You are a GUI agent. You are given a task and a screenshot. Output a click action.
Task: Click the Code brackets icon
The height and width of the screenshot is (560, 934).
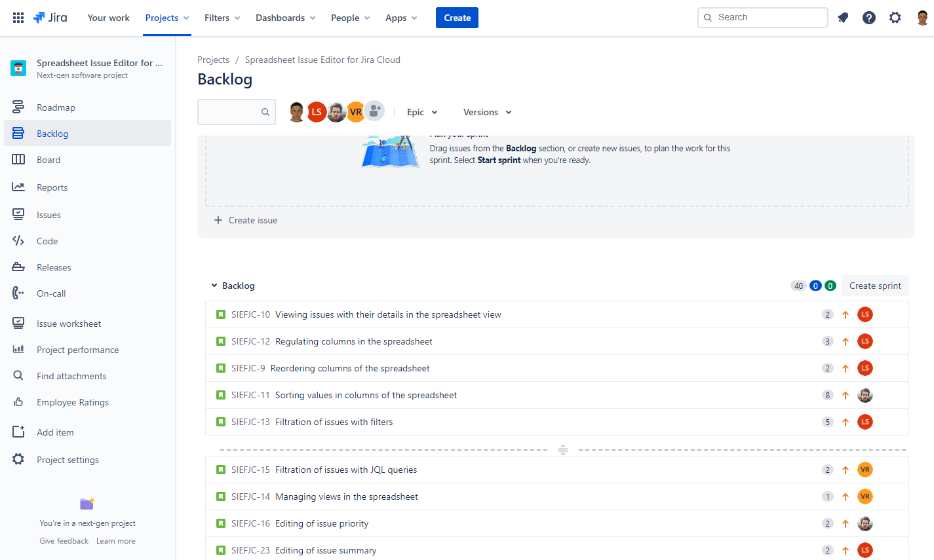click(18, 240)
